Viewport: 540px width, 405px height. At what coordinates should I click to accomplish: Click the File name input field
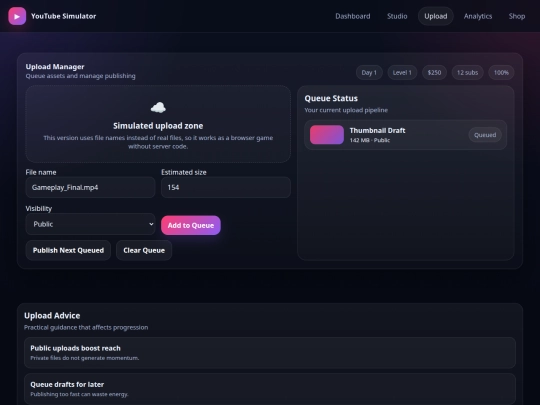[x=90, y=187]
